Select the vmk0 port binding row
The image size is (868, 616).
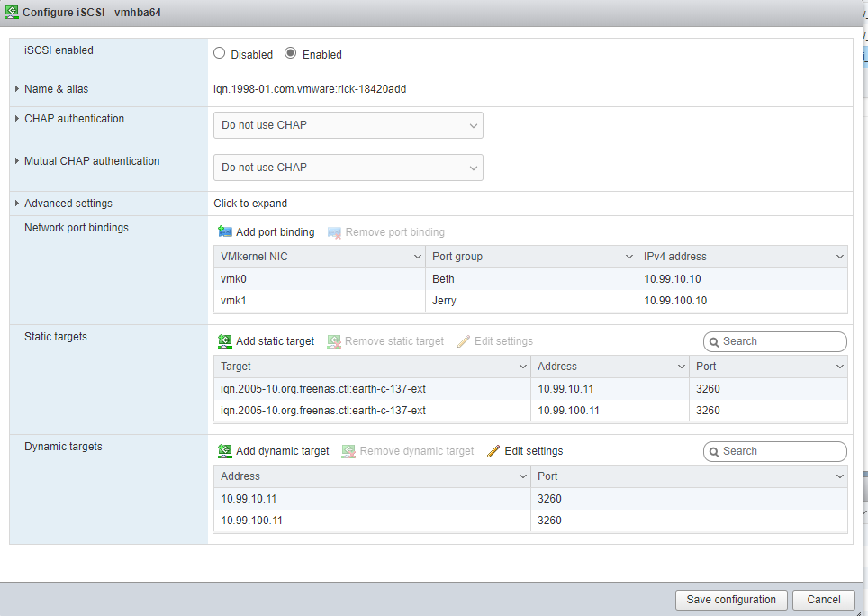[x=531, y=279]
